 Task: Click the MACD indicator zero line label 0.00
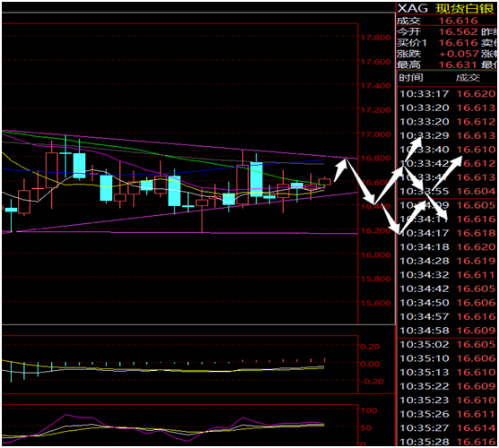tap(369, 364)
